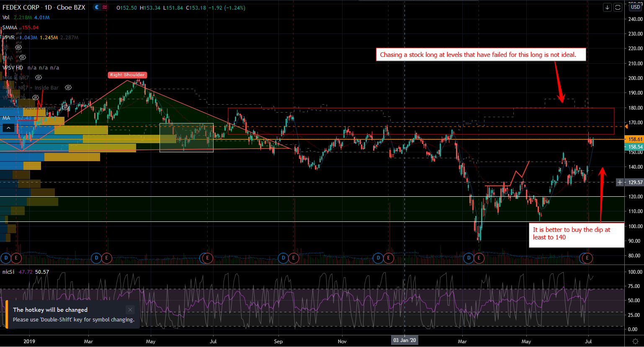Click the orange 158.61 price level label
Image resolution: width=644 pixels, height=347 pixels.
635,139
